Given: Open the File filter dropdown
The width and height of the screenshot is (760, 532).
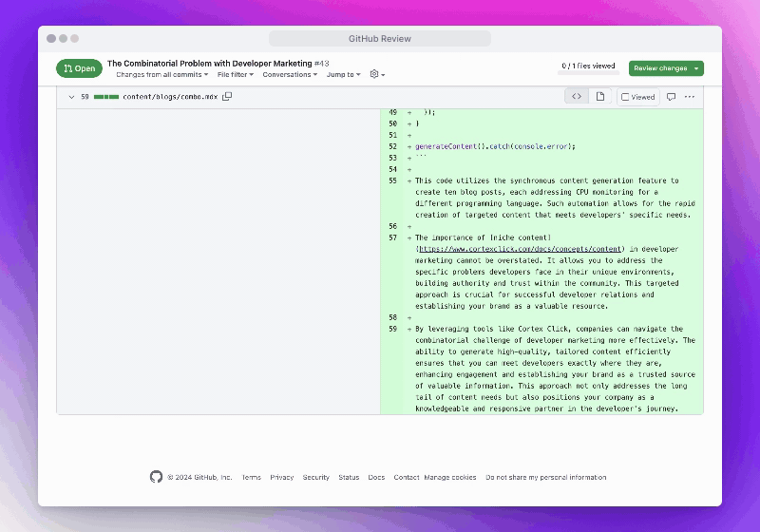Looking at the screenshot, I should tap(235, 75).
